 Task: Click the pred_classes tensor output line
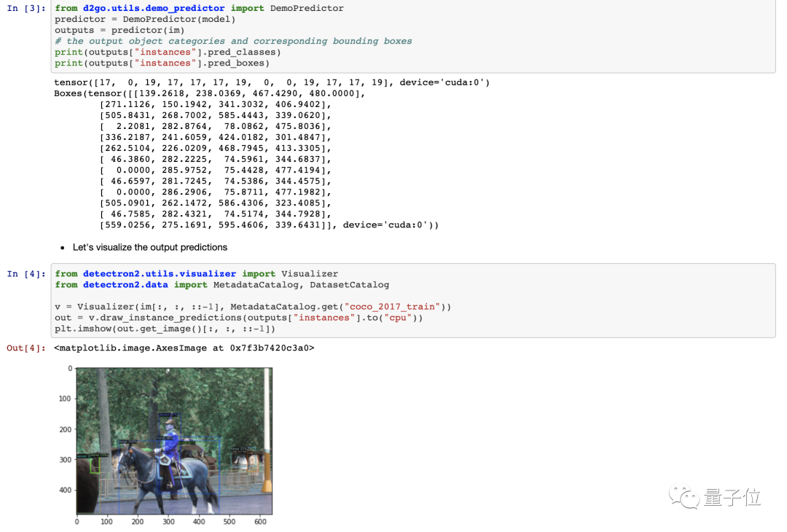click(272, 83)
